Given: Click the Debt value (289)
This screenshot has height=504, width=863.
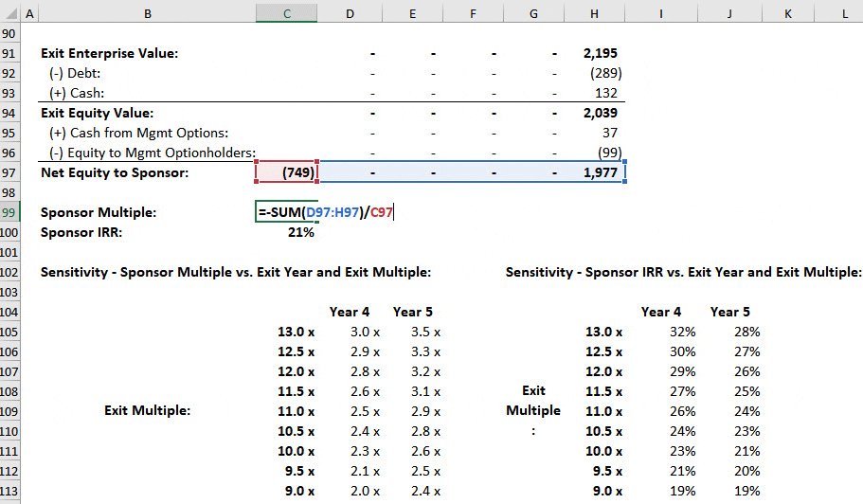Looking at the screenshot, I should click(606, 73).
